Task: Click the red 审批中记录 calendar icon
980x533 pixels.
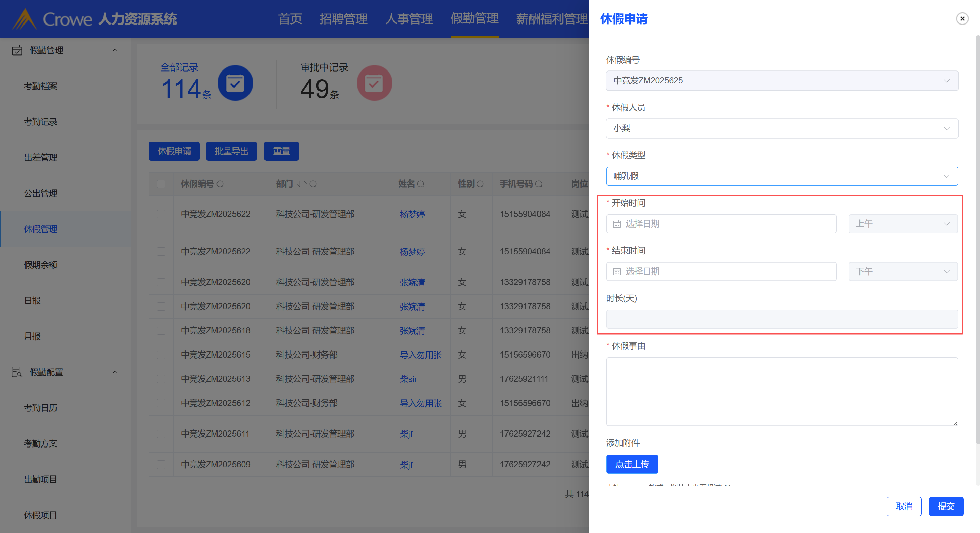Action: click(374, 83)
